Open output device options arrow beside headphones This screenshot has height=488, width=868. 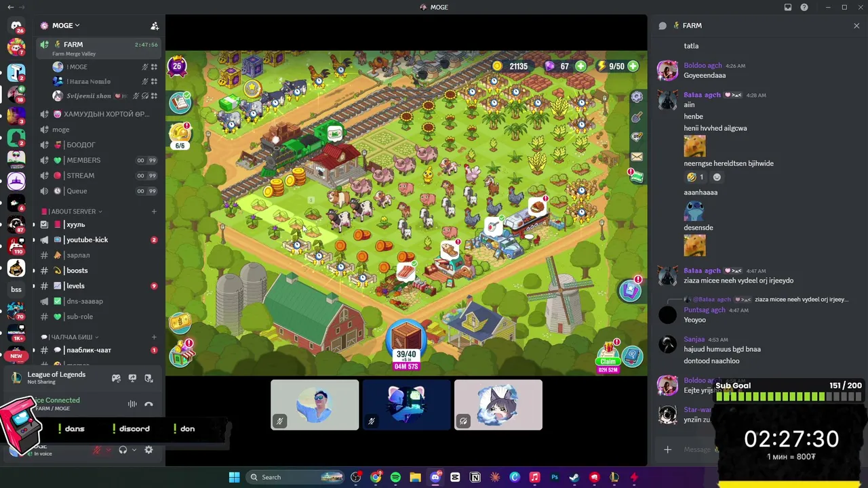click(134, 449)
